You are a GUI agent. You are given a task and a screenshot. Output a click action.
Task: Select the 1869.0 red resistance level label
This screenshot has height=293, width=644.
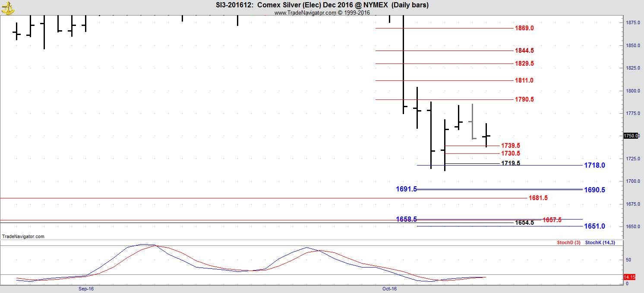click(x=524, y=28)
